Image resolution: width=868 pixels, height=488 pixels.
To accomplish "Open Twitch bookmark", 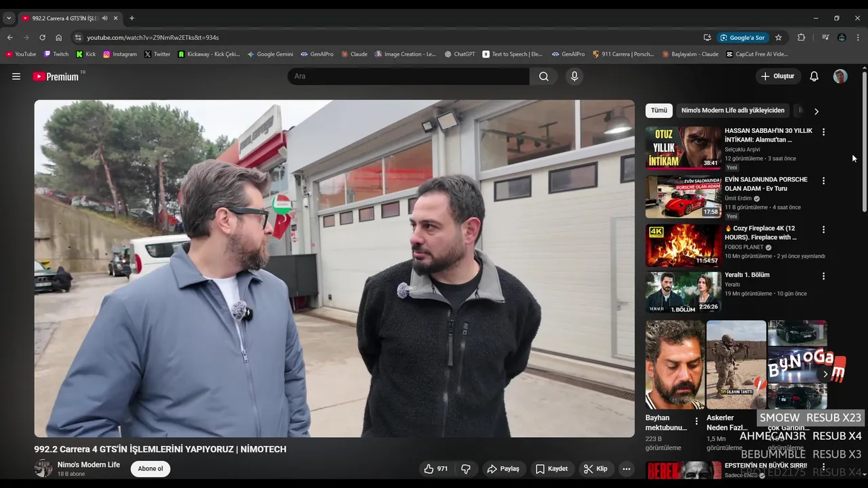I will click(56, 54).
